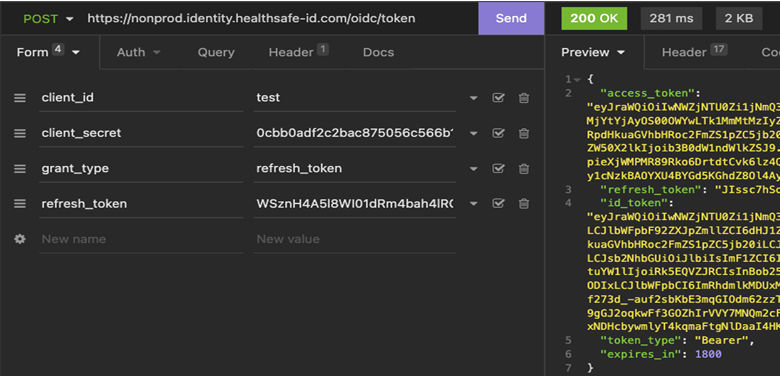Edit the refresh_token value under grant_type

tap(355, 169)
